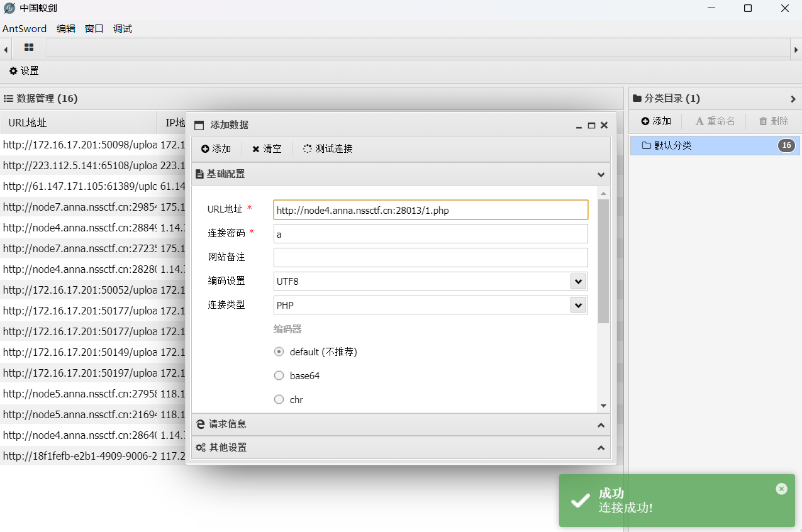802x532 pixels.
Task: Close the 添加数据 dialog
Action: tap(604, 125)
